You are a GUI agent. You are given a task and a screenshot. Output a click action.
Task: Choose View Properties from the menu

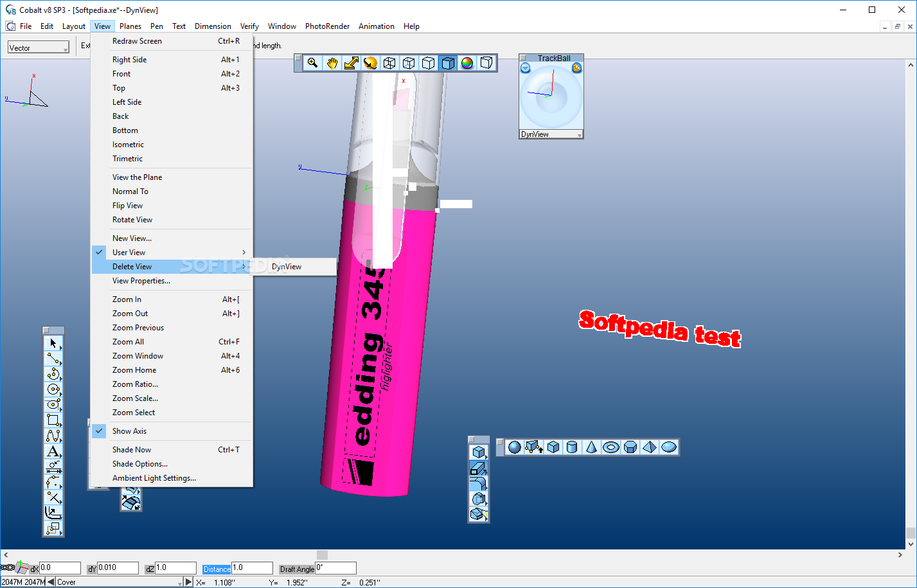[x=172, y=281]
